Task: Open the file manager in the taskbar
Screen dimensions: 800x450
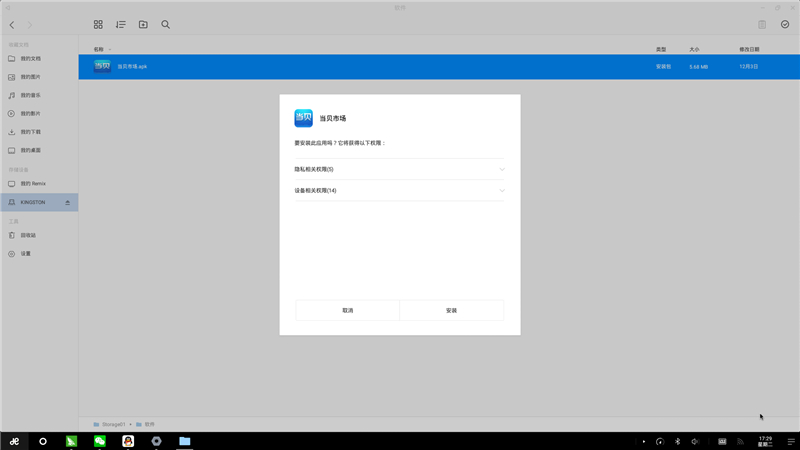Action: 185,441
